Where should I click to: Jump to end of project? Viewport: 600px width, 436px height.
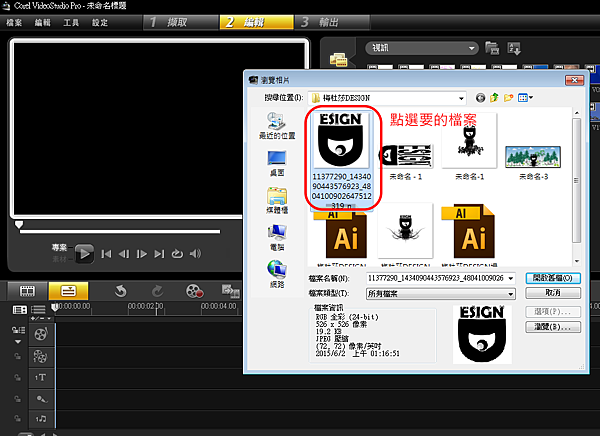click(159, 254)
